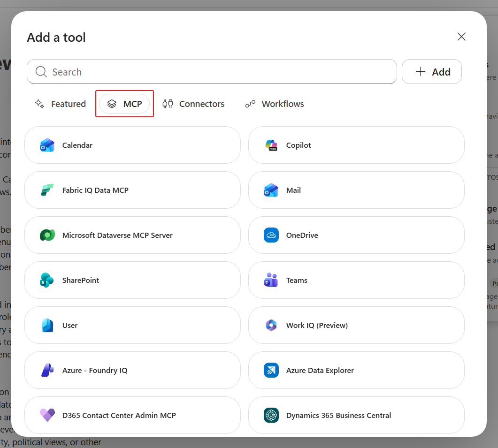Viewport: 498px width, 448px height.
Task: Open the Workflows tab
Action: pyautogui.click(x=275, y=104)
